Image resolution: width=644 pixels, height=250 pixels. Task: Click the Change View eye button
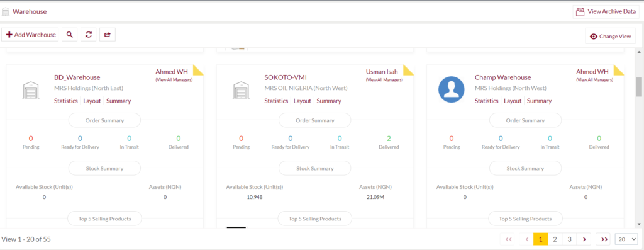tap(610, 36)
